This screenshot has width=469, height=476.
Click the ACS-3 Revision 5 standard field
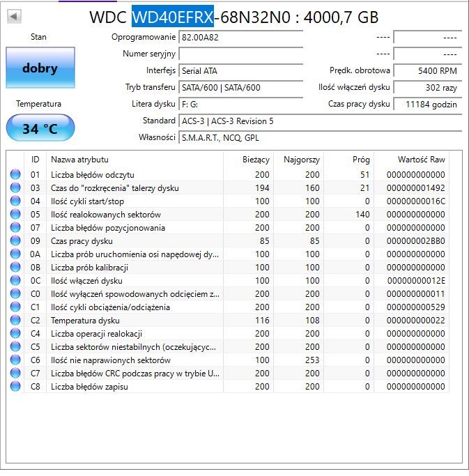tap(321, 121)
